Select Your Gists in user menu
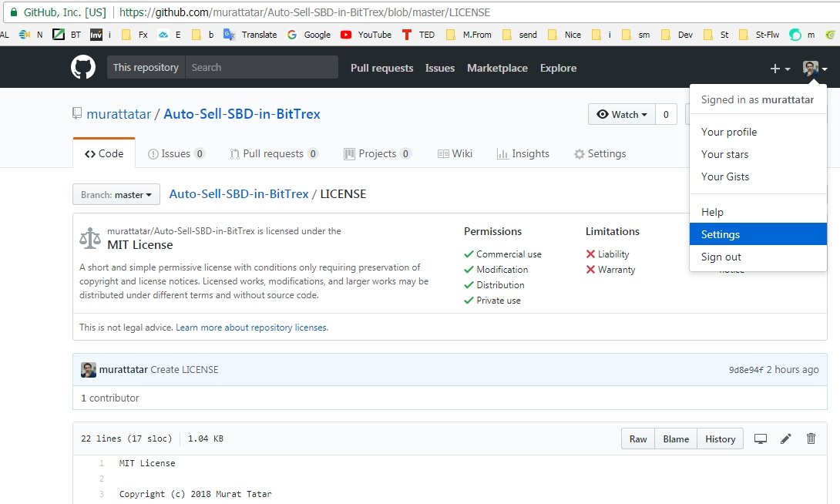 coord(758,176)
